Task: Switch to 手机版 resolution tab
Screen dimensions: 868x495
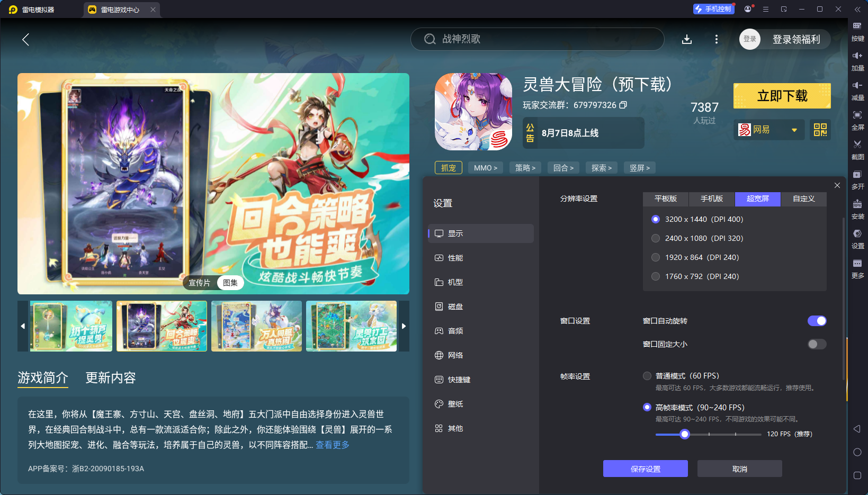Action: [712, 199]
